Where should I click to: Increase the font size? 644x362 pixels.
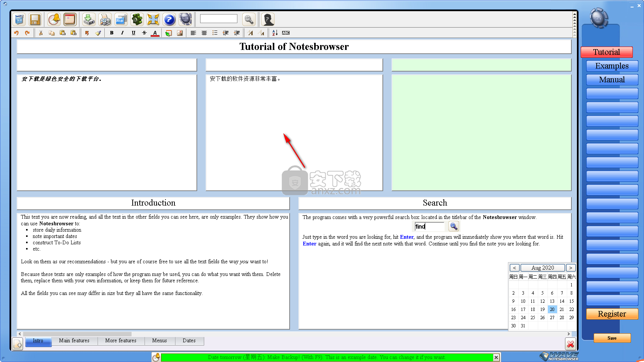251,33
